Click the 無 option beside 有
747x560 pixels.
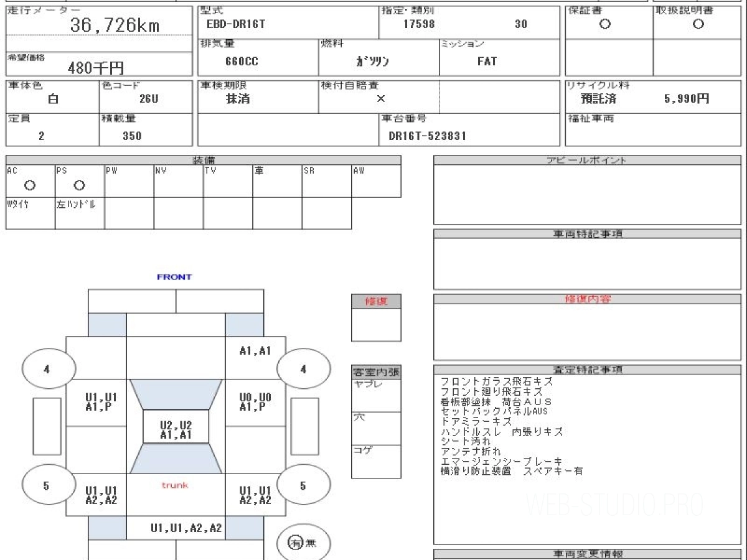[x=311, y=543]
